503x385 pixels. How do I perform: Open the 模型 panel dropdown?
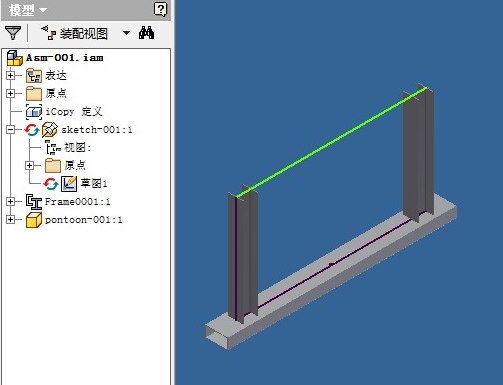tap(43, 10)
